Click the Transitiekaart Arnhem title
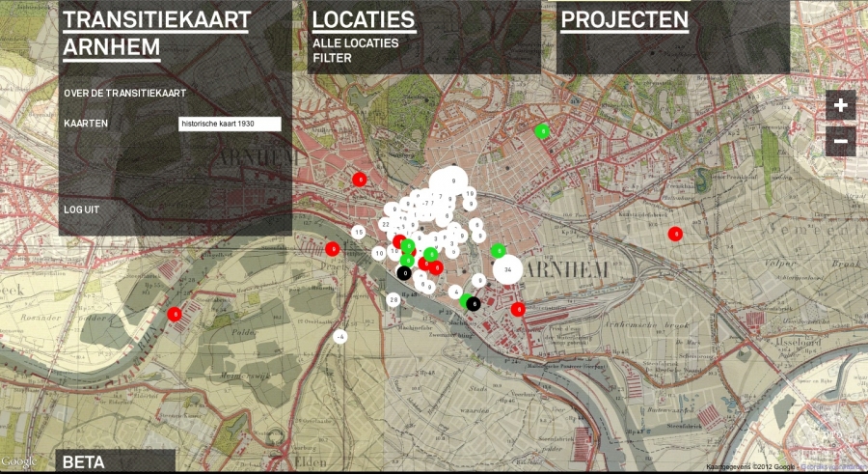Image resolution: width=868 pixels, height=474 pixels. 157,34
